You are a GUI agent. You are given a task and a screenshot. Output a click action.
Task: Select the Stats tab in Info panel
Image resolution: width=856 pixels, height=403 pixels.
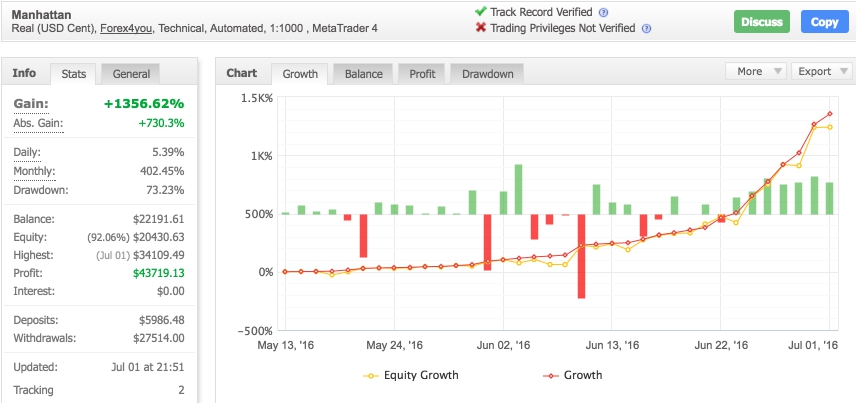tap(73, 74)
